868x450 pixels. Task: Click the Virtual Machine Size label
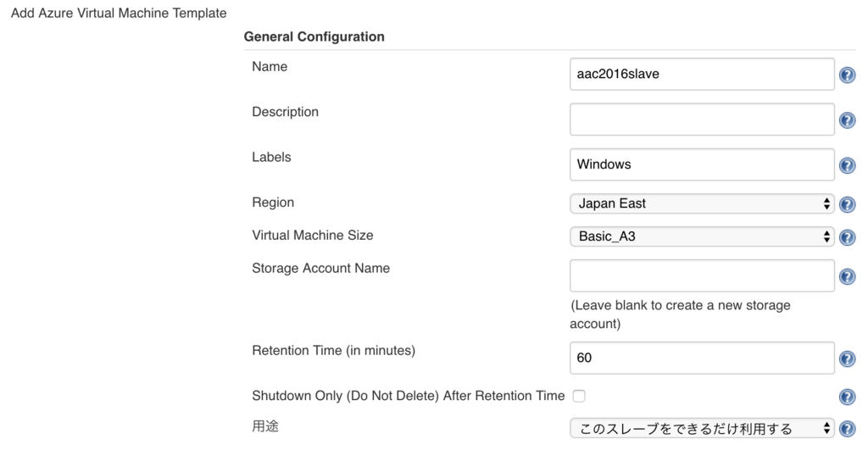click(x=313, y=236)
